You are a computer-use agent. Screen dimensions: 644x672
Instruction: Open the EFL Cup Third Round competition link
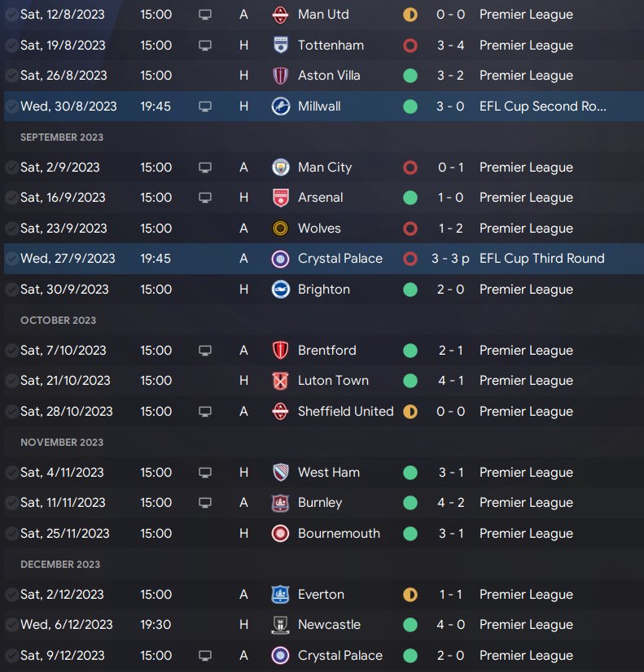click(541, 259)
